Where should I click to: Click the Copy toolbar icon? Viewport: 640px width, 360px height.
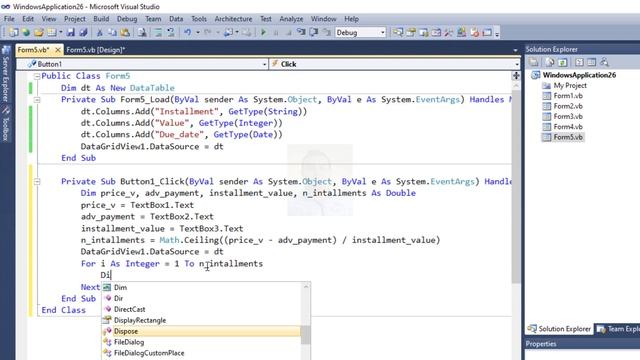(x=112, y=32)
